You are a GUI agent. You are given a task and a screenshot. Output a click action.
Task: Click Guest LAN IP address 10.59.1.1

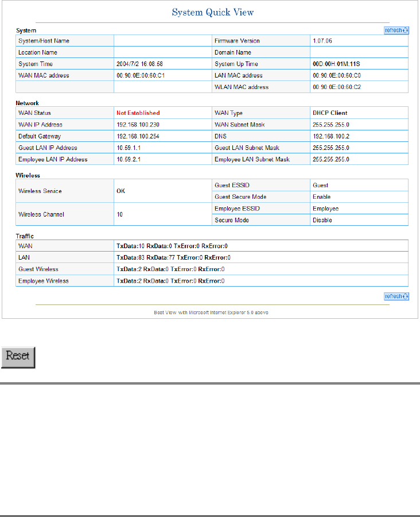129,148
